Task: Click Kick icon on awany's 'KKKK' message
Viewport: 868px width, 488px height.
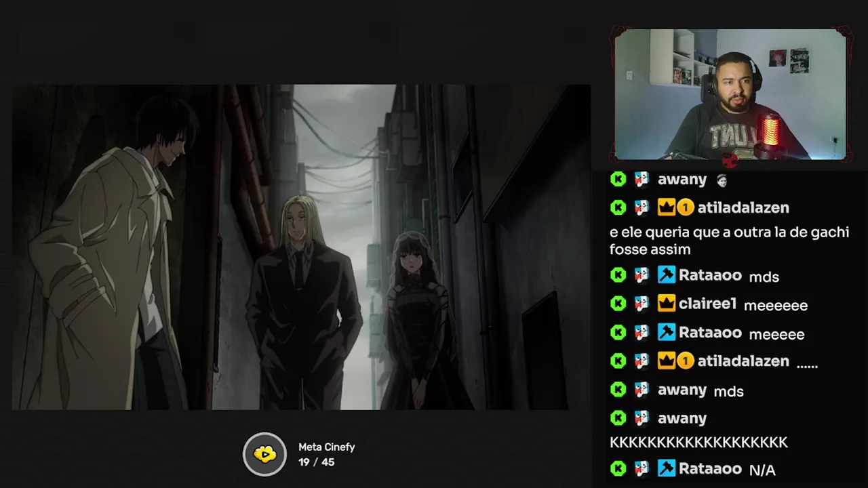Action: [x=618, y=418]
